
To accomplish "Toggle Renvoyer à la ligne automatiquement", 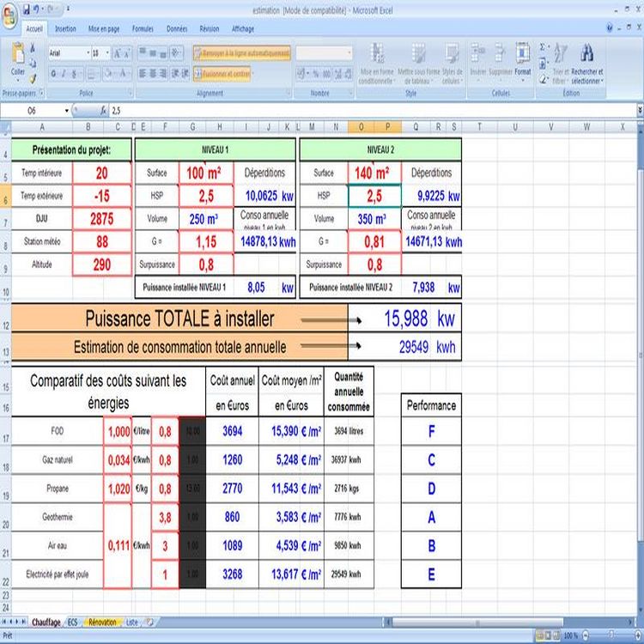I will [242, 52].
